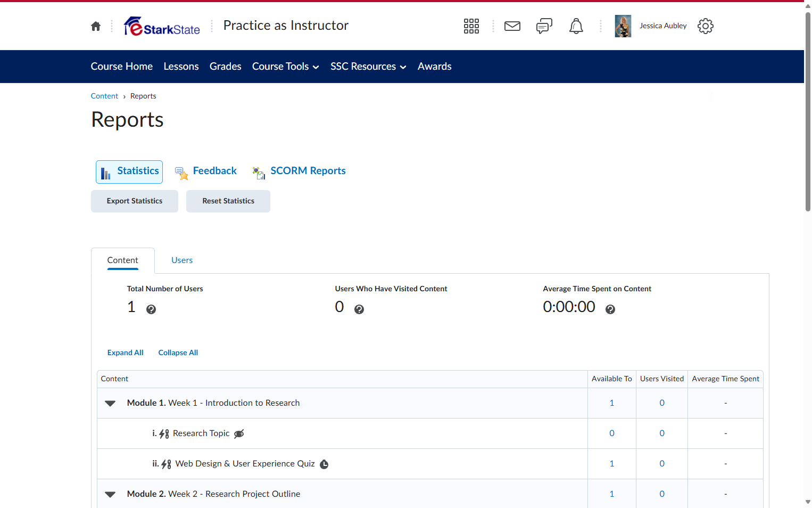Open Awards from the navbar

pos(435,67)
